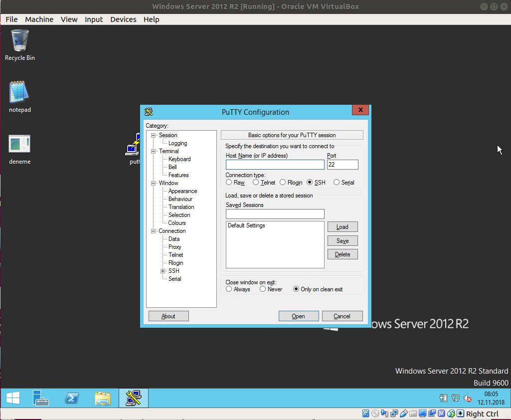Click the VirtualBox hard disk activity icon

(x=365, y=414)
